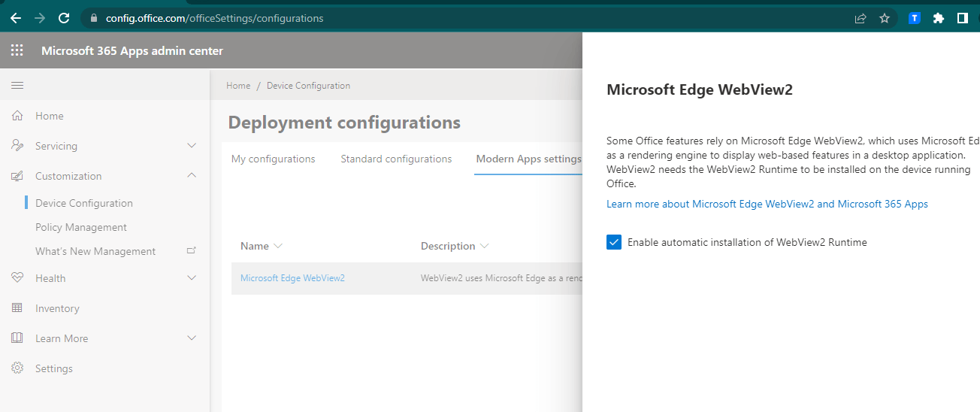The width and height of the screenshot is (980, 412).
Task: Expand the Health section chevron
Action: 192,278
